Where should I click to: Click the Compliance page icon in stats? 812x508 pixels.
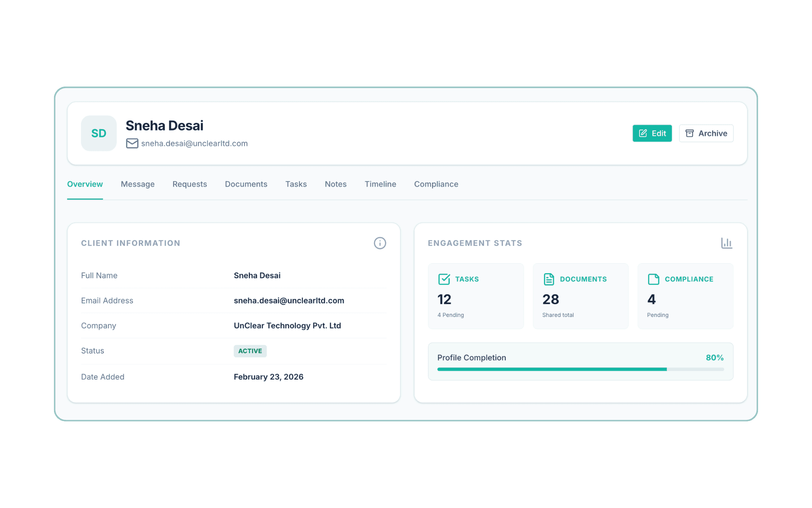pyautogui.click(x=653, y=279)
